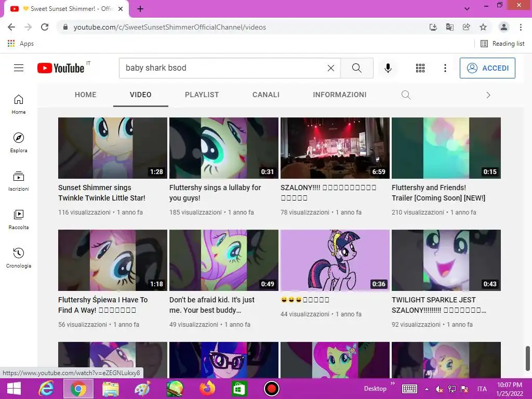Viewport: 532px width, 399px height.
Task: Click title Fluttershy sings a lullaby for you
Action: coord(215,193)
